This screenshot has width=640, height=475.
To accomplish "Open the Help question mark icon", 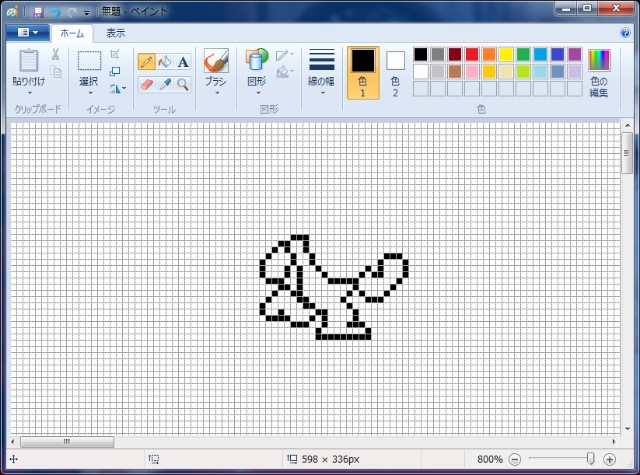I will click(625, 33).
